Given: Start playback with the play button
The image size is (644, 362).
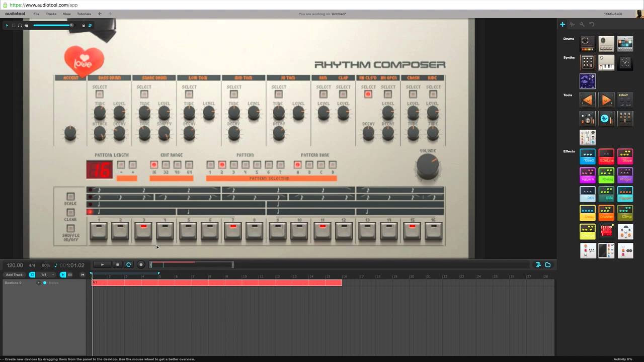Looking at the screenshot, I should pyautogui.click(x=103, y=265).
